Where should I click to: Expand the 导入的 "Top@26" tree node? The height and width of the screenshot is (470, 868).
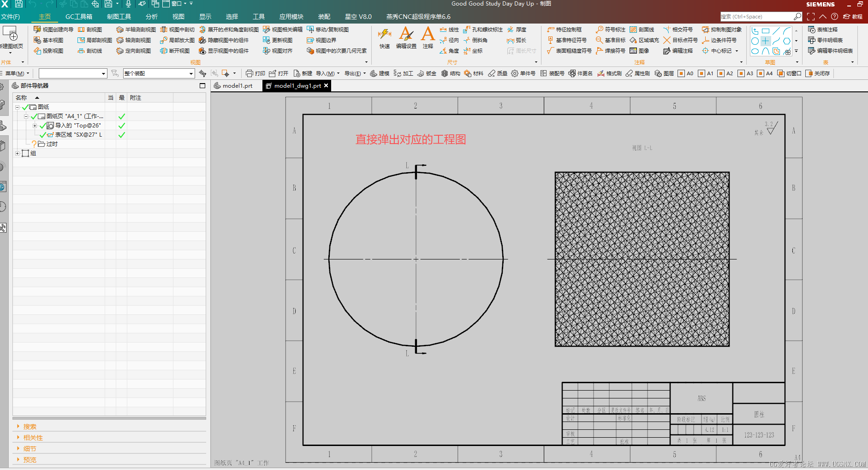coord(35,126)
